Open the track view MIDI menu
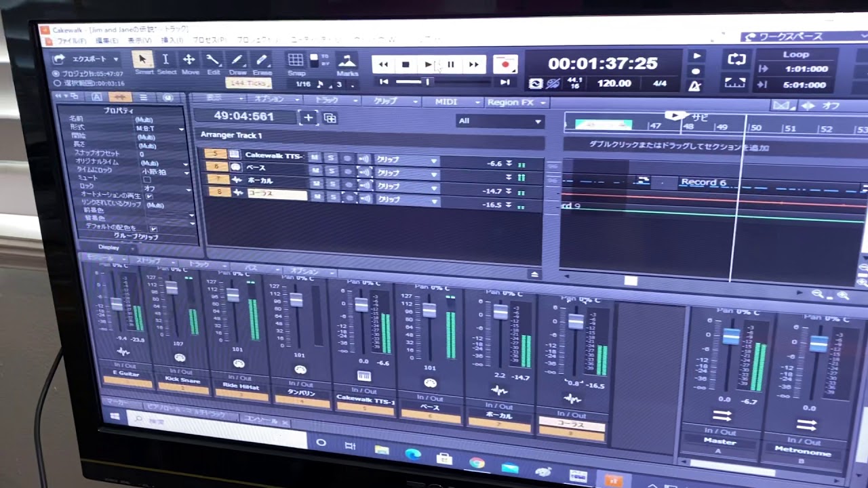 tap(450, 102)
